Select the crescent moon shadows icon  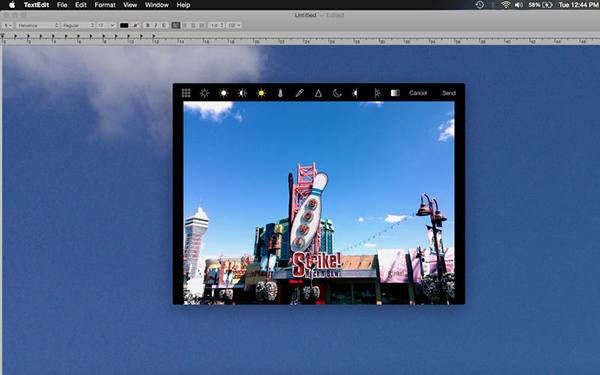click(x=337, y=93)
